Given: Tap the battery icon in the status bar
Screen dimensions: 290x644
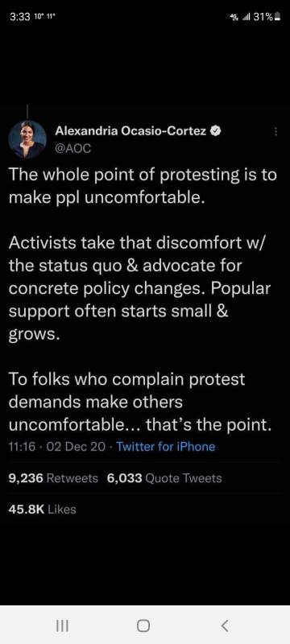Looking at the screenshot, I should (277, 17).
